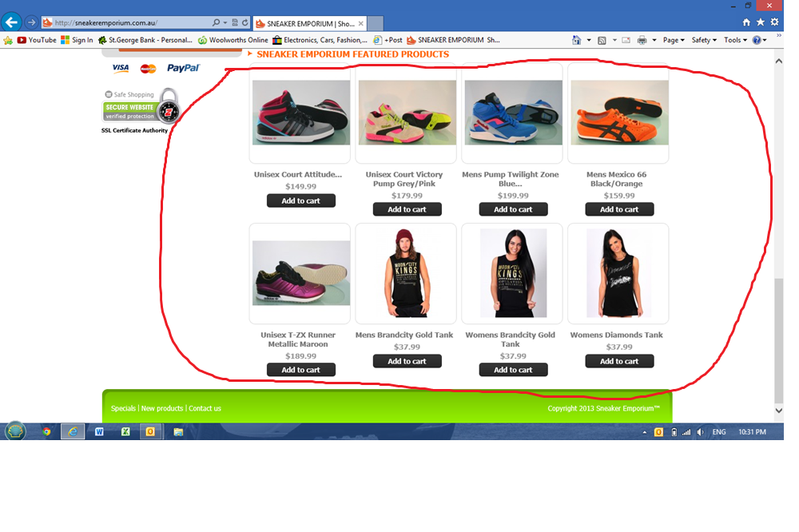Click the Print icon in command bar
The width and height of the screenshot is (799, 532).
642,40
